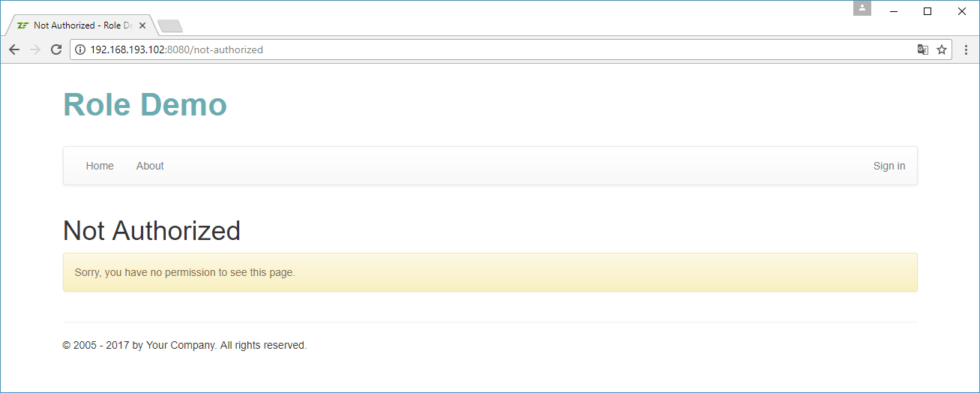Viewport: 980px width, 393px height.
Task: Click the Sign in link
Action: pyautogui.click(x=889, y=166)
